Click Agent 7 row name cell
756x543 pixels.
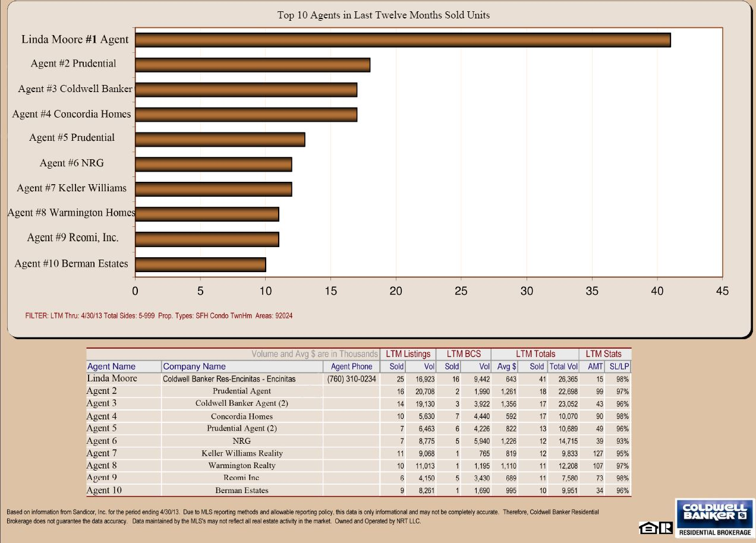102,453
